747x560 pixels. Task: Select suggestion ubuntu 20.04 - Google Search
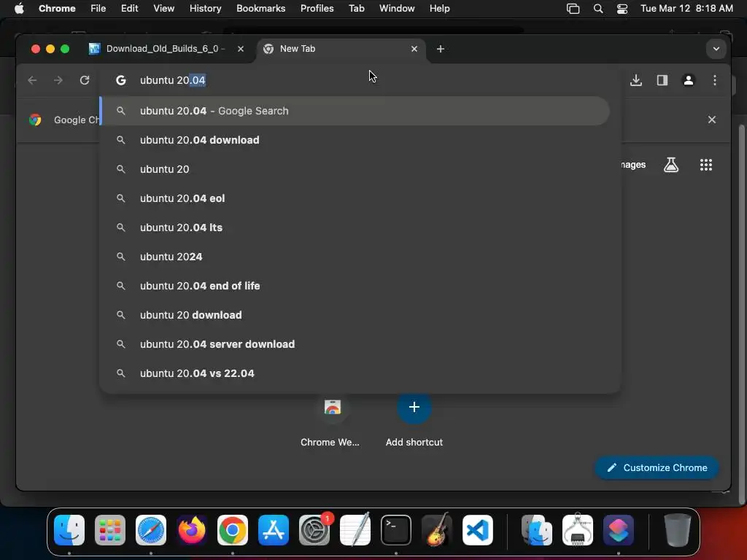pyautogui.click(x=355, y=111)
